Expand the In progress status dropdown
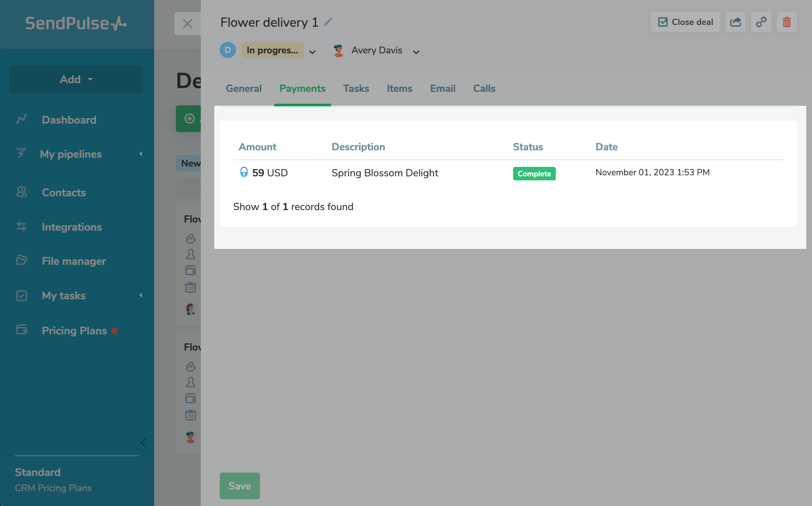 pos(312,52)
